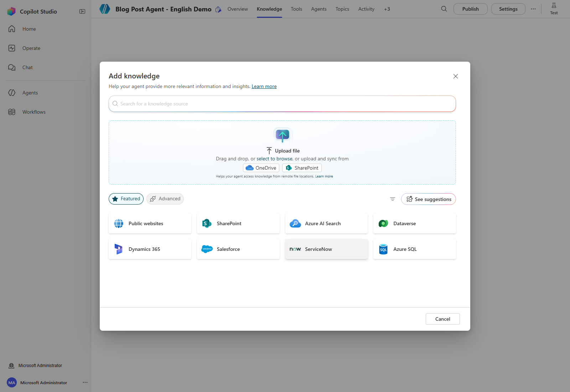Select the Advanced filter pill
Viewport: 570px width, 392px height.
[165, 199]
